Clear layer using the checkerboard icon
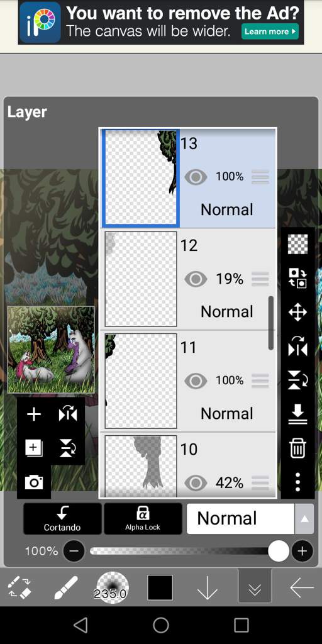Image resolution: width=322 pixels, height=644 pixels. click(297, 245)
